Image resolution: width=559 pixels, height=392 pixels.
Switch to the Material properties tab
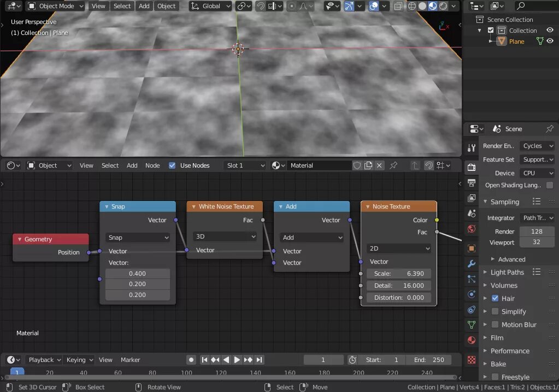pyautogui.click(x=472, y=340)
